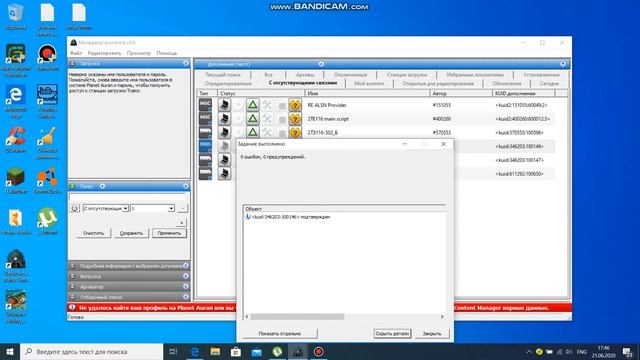The image size is (640, 360).
Task: Click yellow question icon in RE ALSN Provider row
Action: [295, 105]
